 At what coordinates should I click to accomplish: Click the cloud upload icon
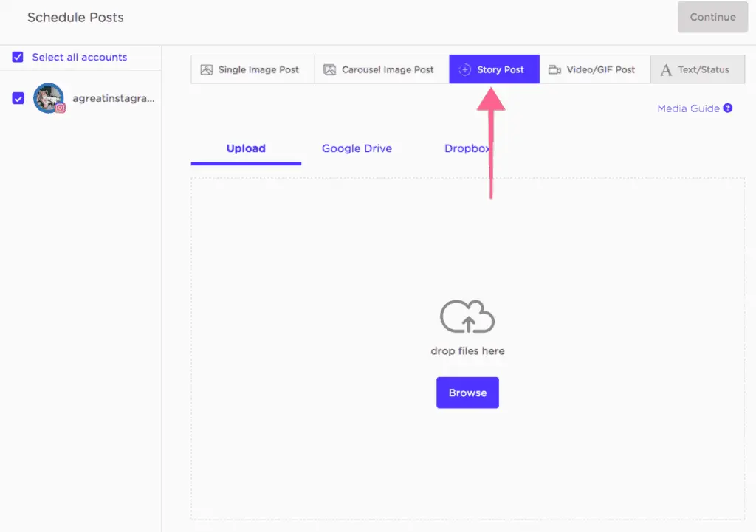[467, 318]
